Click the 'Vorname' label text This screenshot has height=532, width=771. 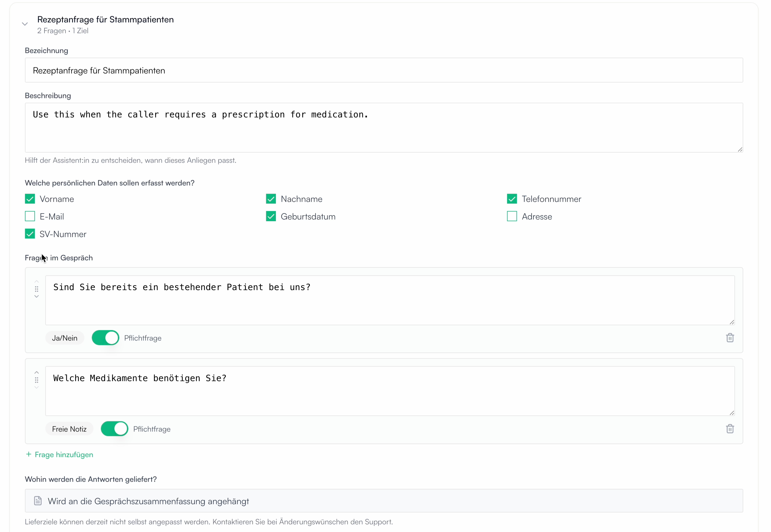57,199
